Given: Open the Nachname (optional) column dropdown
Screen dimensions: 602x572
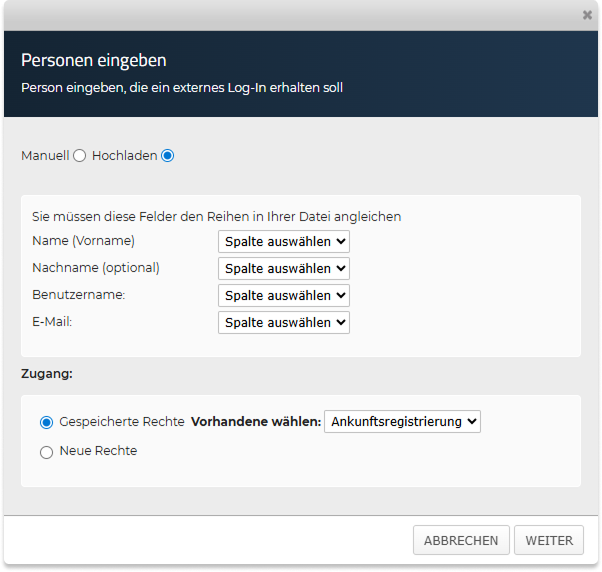Looking at the screenshot, I should click(283, 268).
